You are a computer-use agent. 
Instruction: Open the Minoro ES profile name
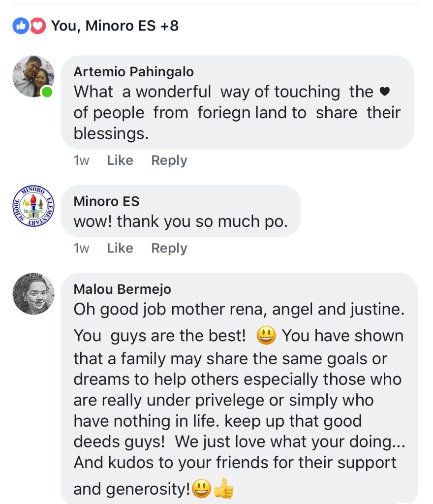click(x=106, y=201)
